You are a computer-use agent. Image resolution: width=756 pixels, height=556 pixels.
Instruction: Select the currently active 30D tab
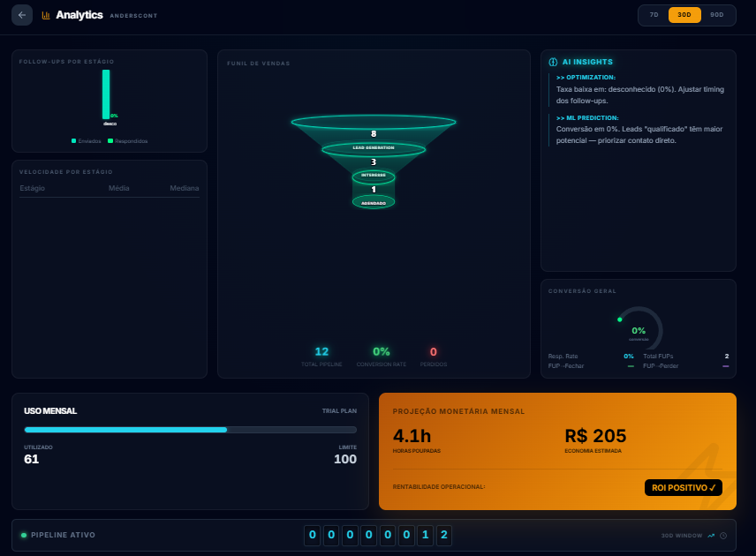684,15
